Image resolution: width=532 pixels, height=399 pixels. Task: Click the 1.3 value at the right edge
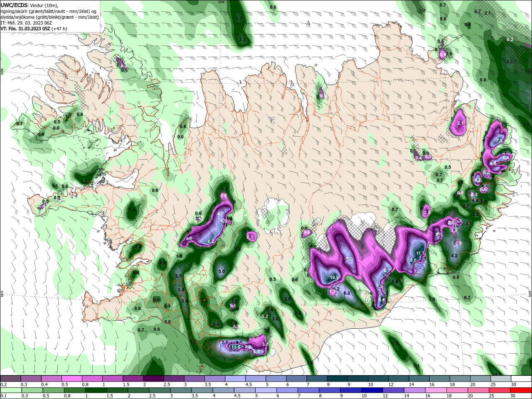click(526, 124)
